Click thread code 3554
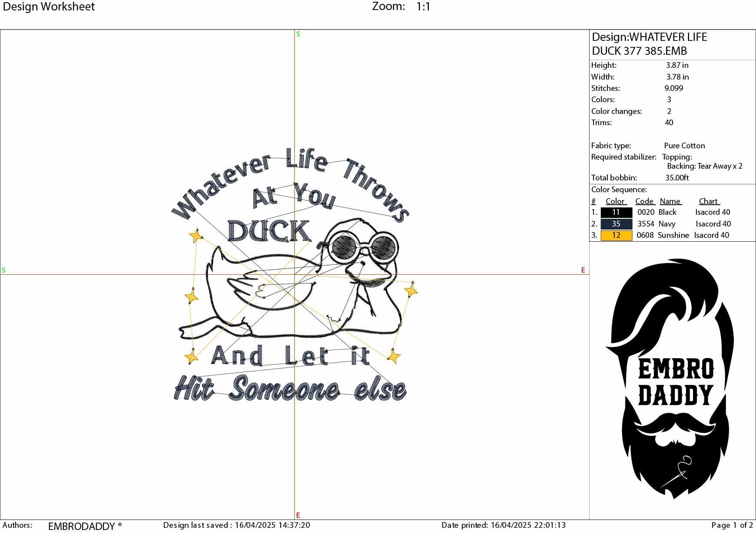Image resolution: width=756 pixels, height=533 pixels. click(x=646, y=224)
